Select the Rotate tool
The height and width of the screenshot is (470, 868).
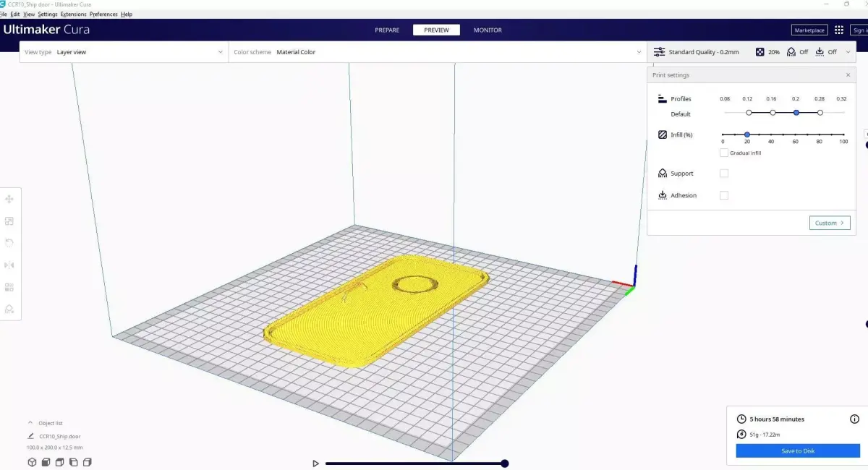point(10,243)
